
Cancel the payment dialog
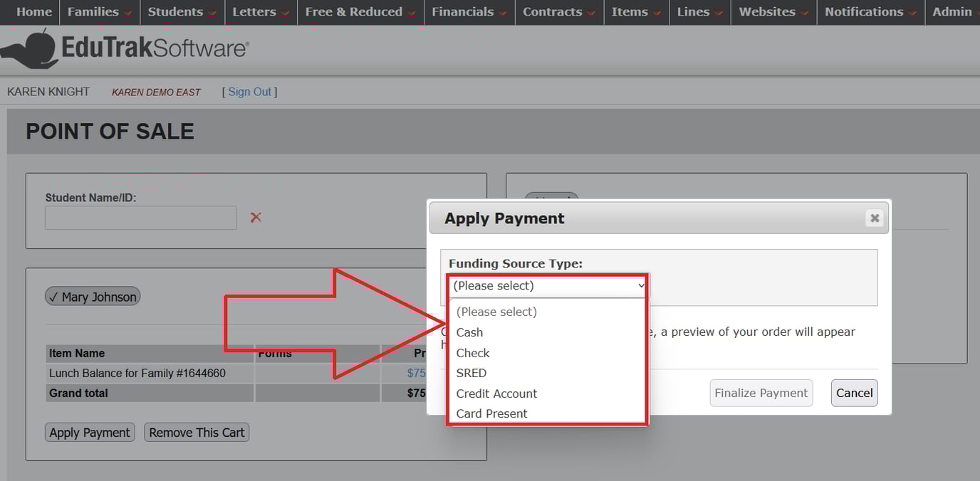[x=854, y=392]
